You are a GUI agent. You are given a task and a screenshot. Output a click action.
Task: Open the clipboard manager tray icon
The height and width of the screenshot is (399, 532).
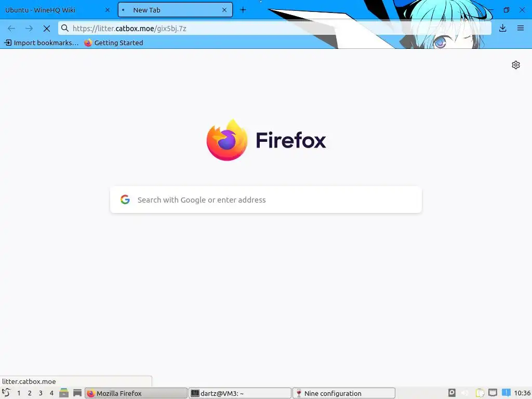point(480,393)
